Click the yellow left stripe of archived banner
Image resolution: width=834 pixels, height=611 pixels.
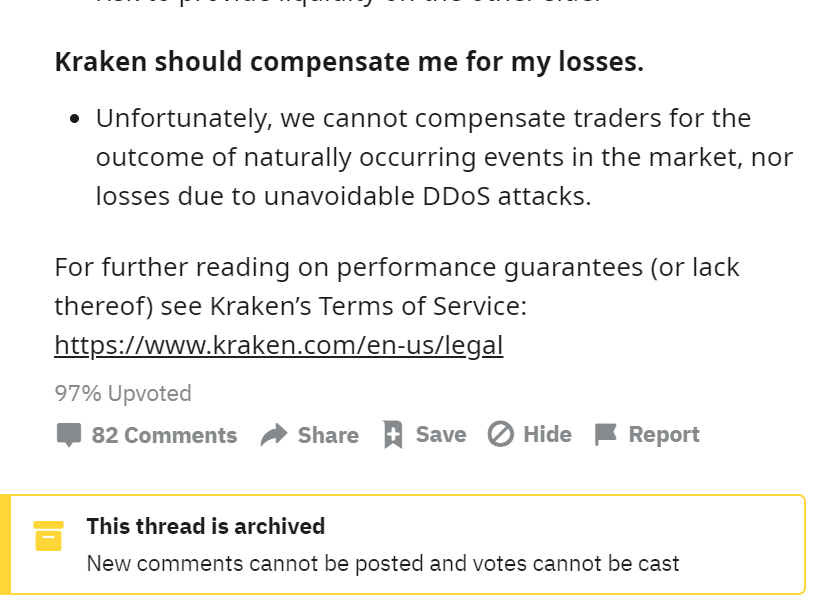point(5,544)
